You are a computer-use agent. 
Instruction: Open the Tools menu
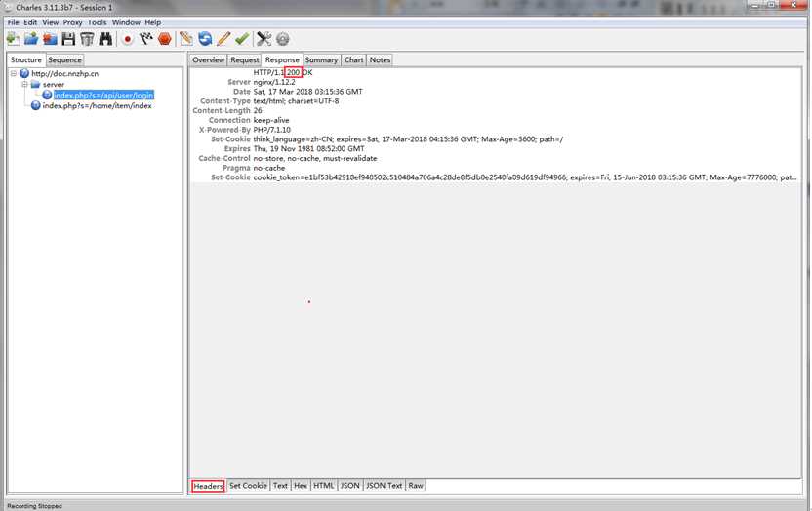point(97,22)
